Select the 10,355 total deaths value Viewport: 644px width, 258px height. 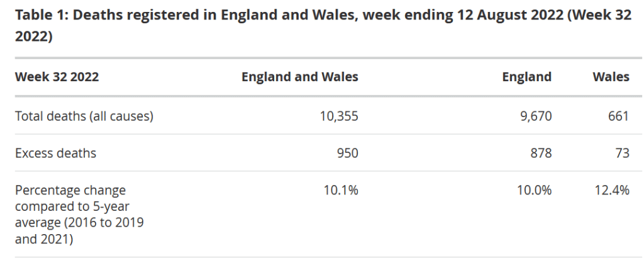tap(339, 116)
